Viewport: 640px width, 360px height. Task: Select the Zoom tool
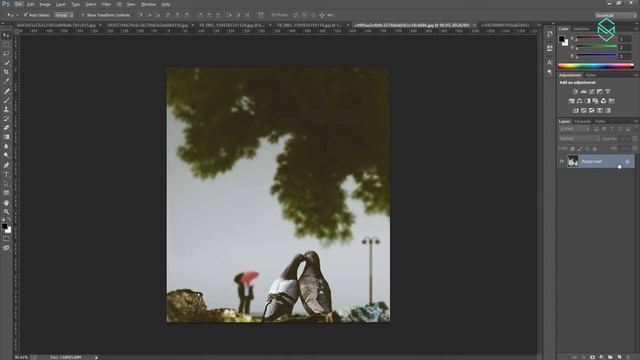[x=6, y=212]
